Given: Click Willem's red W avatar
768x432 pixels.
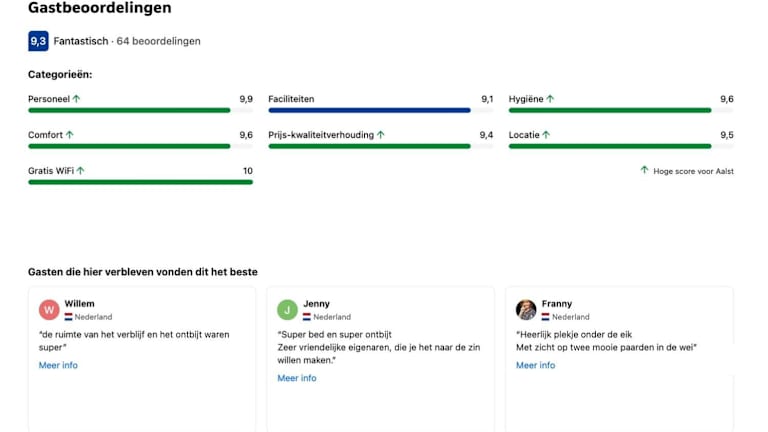Looking at the screenshot, I should click(x=49, y=309).
